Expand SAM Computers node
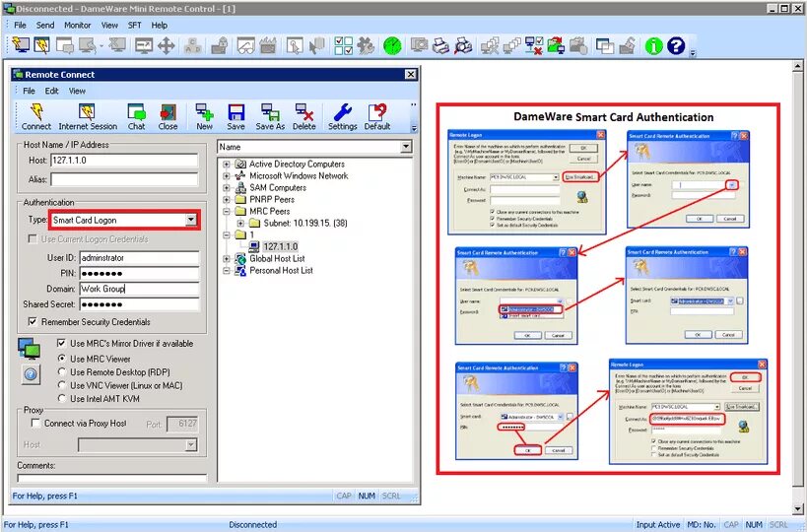The image size is (807, 532). click(x=227, y=188)
